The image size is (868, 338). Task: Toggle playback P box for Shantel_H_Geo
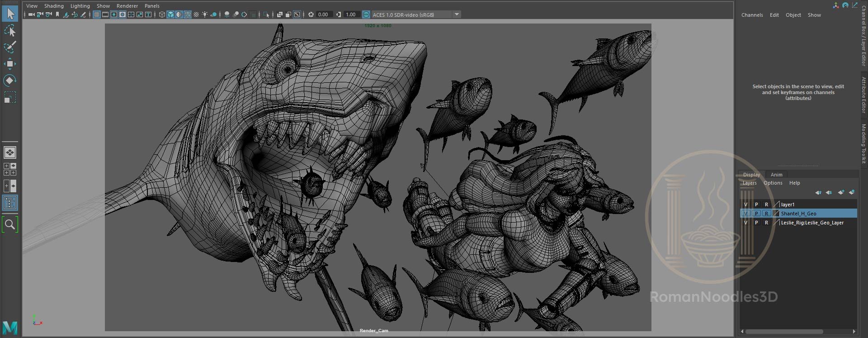756,214
